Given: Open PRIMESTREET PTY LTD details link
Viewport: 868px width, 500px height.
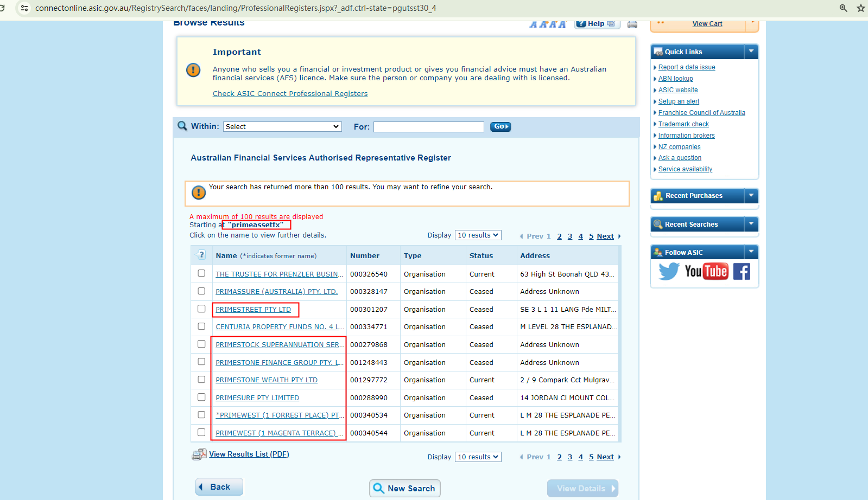Looking at the screenshot, I should coord(254,310).
